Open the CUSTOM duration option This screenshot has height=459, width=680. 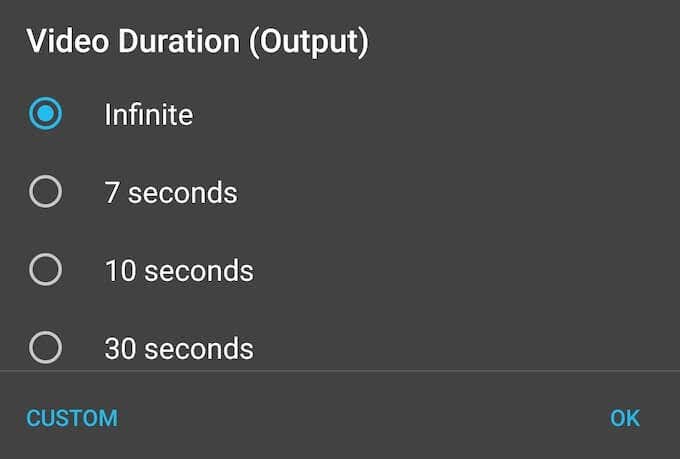pos(72,418)
